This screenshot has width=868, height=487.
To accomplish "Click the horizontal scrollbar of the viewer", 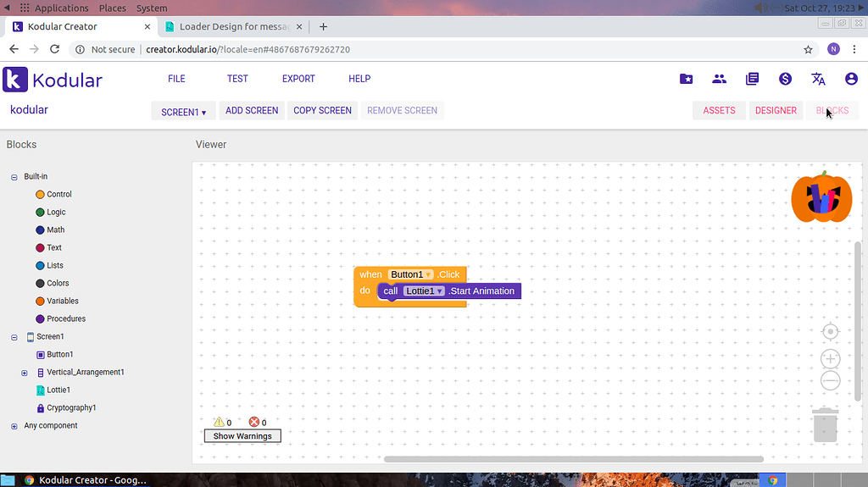I will point(574,459).
